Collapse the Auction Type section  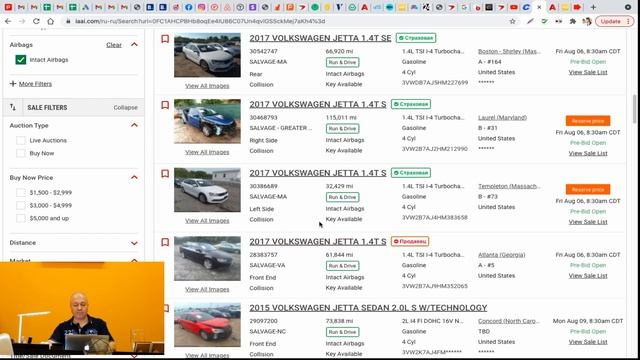coord(134,125)
